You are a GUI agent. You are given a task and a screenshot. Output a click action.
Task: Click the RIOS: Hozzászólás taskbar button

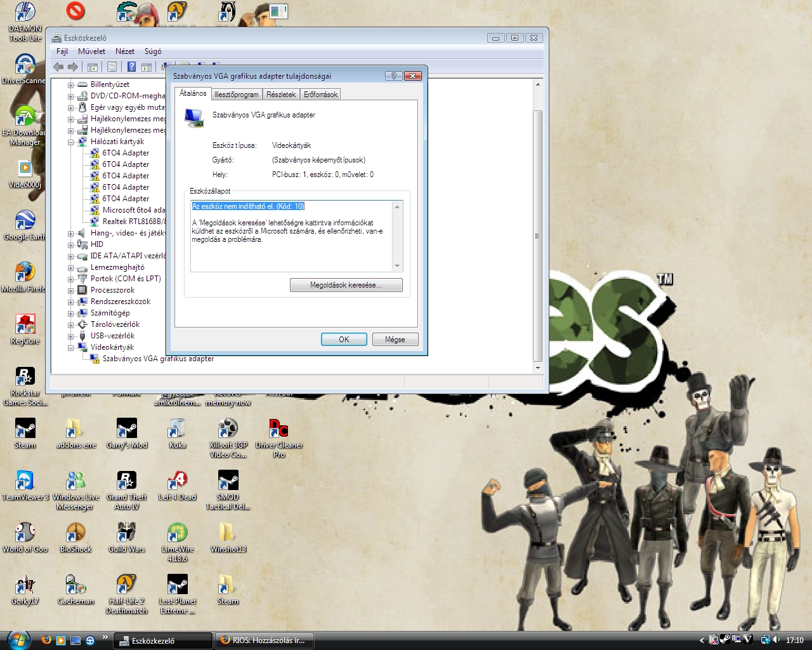pyautogui.click(x=265, y=640)
